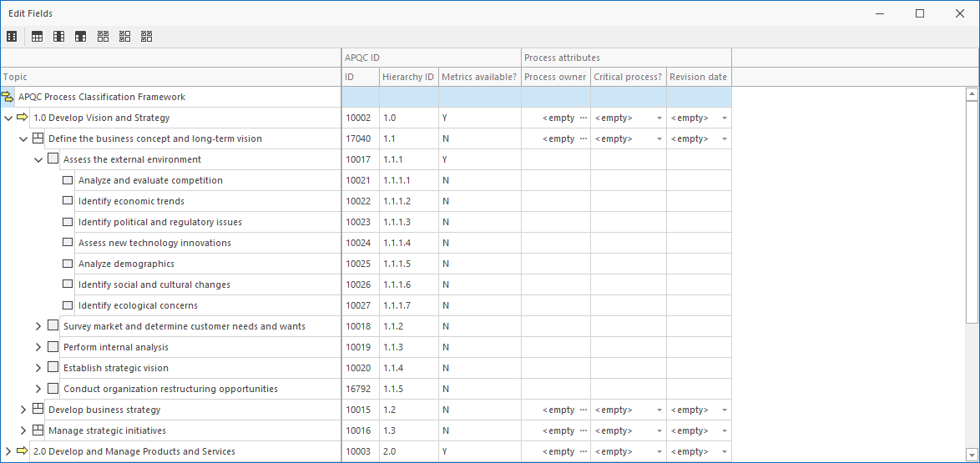Click yellow arrow icon of 1.0 Develop Vision
Image resolution: width=980 pixels, height=463 pixels.
click(x=23, y=118)
